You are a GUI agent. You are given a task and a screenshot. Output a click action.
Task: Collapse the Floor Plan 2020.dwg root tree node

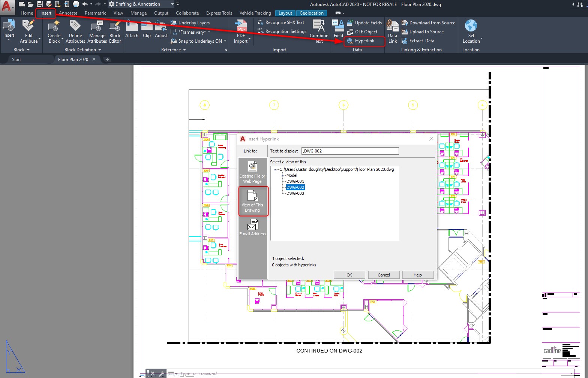pos(276,169)
